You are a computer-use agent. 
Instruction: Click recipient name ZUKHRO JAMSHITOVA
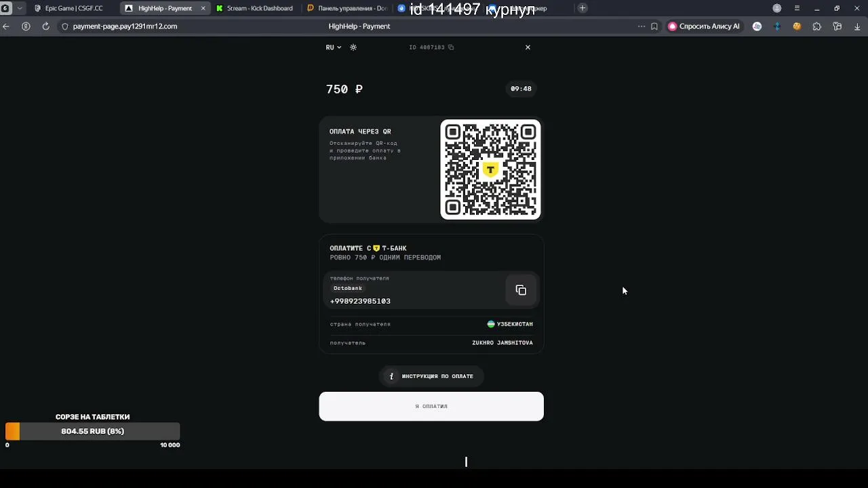point(502,343)
